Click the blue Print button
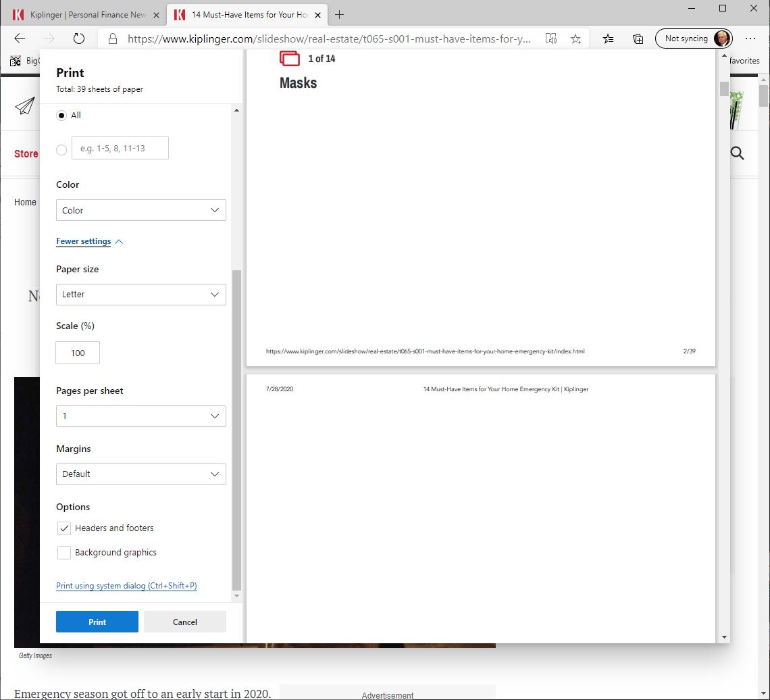 [97, 622]
